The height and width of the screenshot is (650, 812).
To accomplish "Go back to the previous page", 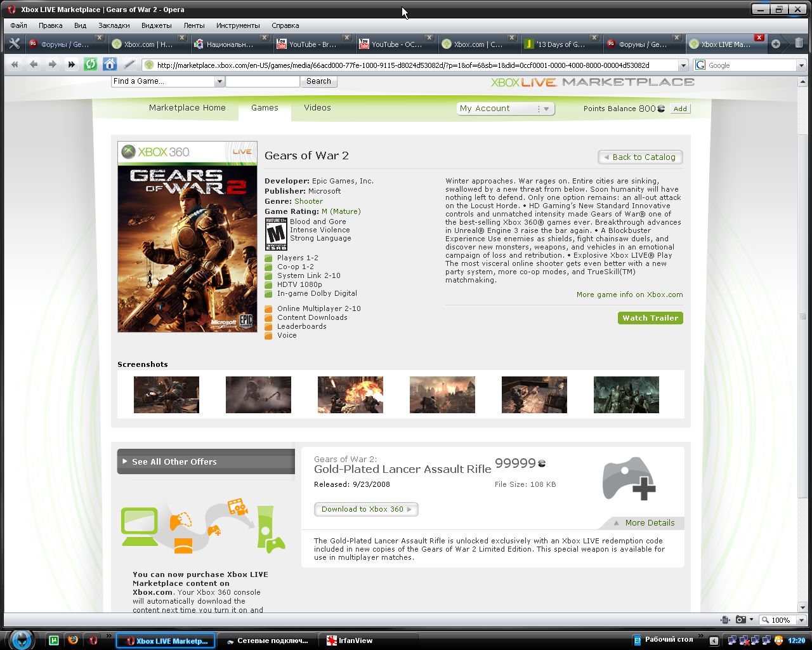I will click(34, 65).
